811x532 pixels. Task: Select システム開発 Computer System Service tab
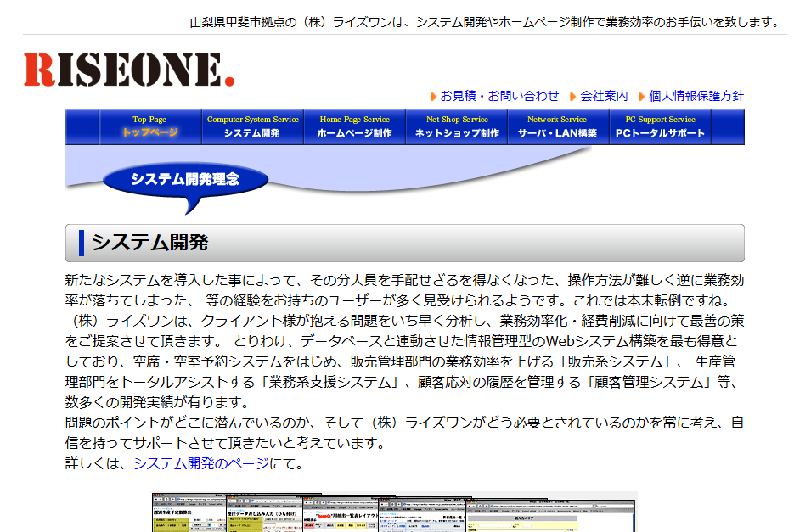pyautogui.click(x=252, y=126)
